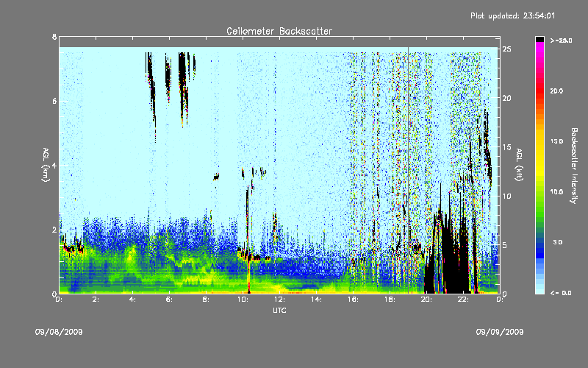Screen dimensions: 588x368
Task: Click the 'Backscatter Intensity' colorbar label
Action: [574, 166]
